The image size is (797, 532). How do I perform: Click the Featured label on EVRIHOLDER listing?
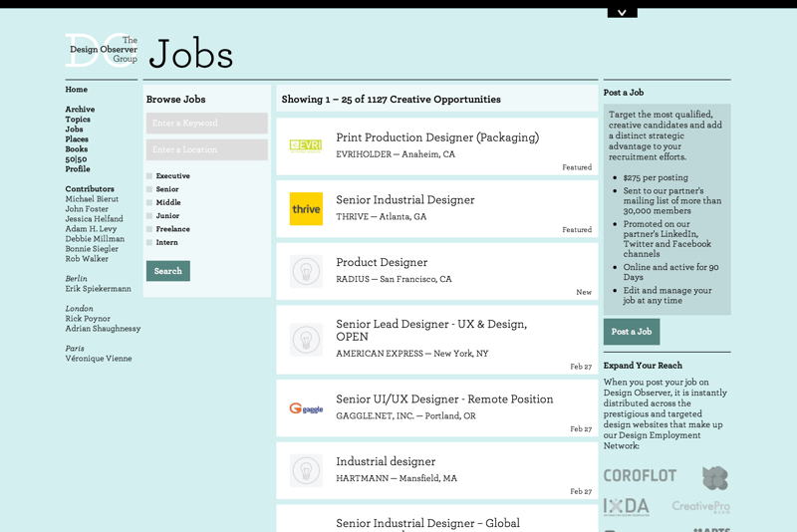coord(577,167)
